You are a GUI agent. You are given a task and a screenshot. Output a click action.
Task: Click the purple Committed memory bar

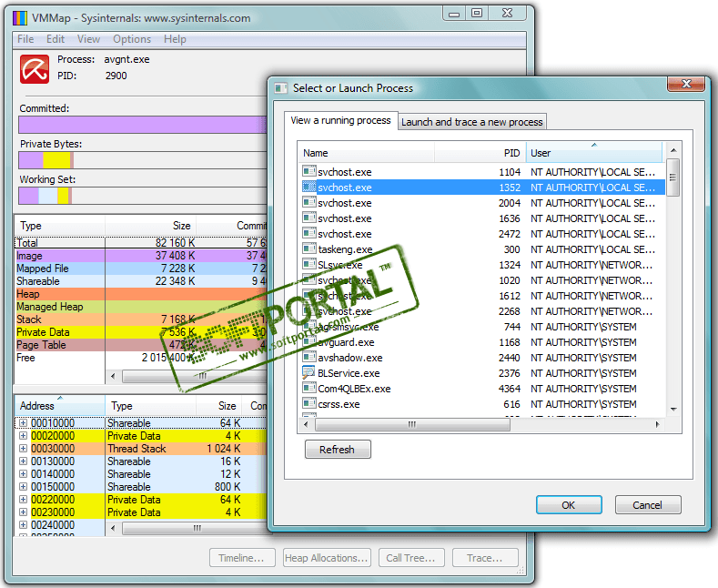pyautogui.click(x=142, y=125)
